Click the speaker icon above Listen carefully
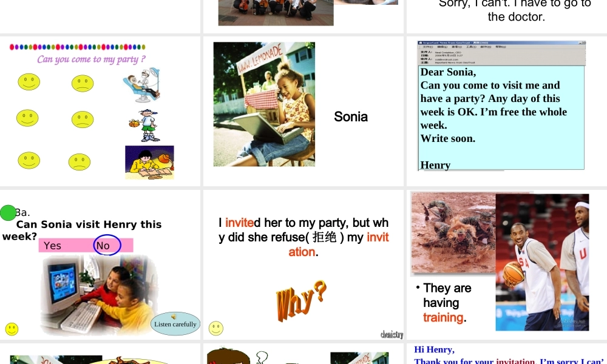 174,317
